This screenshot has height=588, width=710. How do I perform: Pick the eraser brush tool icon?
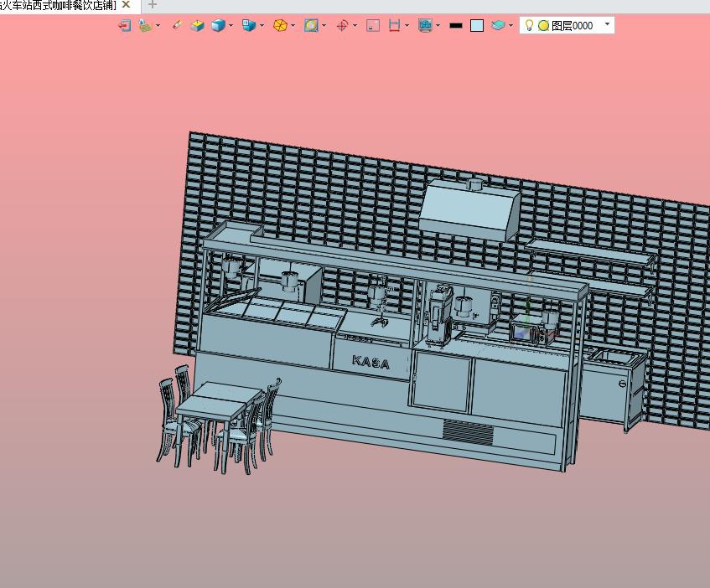tap(177, 25)
